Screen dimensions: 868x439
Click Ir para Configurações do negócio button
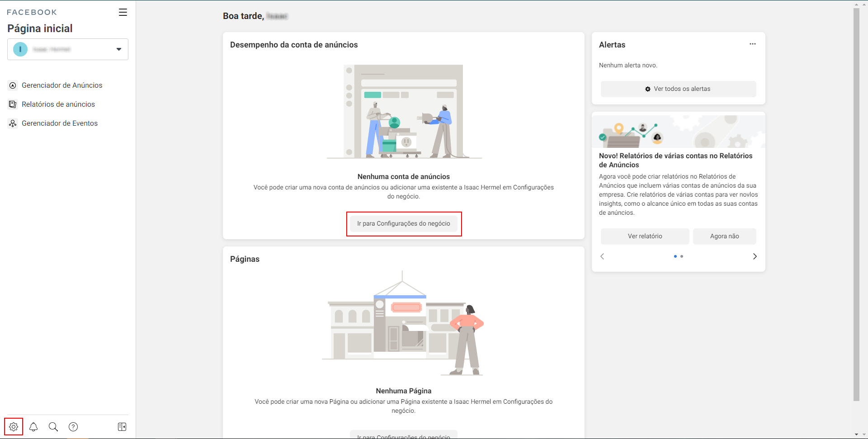[x=404, y=224]
